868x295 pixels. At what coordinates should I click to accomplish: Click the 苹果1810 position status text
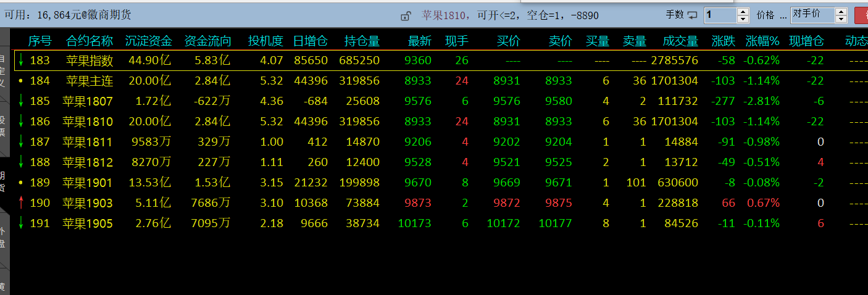pyautogui.click(x=510, y=15)
